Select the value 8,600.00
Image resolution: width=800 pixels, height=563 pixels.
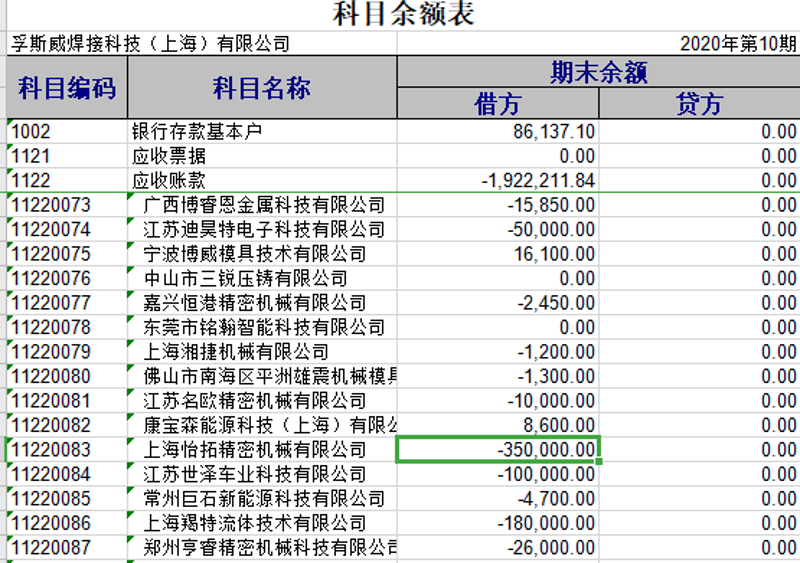pos(498,426)
